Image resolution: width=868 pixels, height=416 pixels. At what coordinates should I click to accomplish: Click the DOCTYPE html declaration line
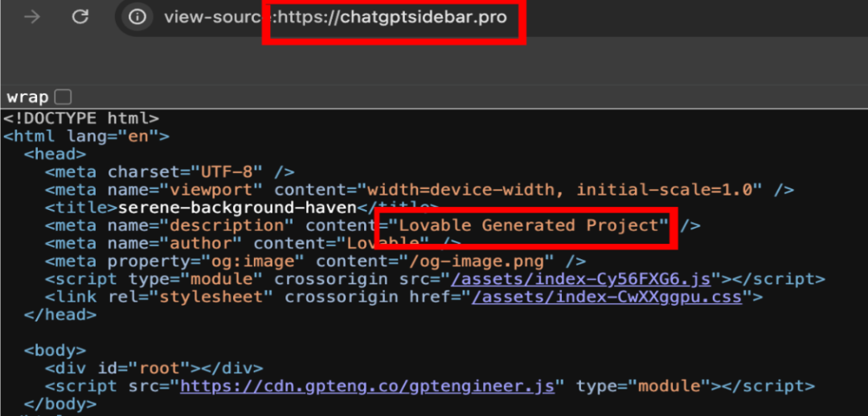[81, 118]
